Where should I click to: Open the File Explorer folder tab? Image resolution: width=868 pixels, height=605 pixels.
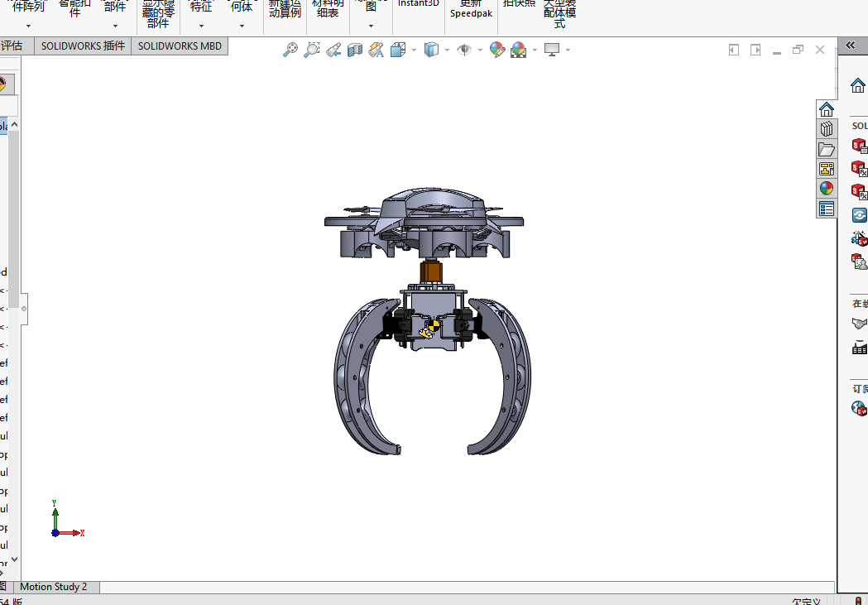pyautogui.click(x=827, y=149)
